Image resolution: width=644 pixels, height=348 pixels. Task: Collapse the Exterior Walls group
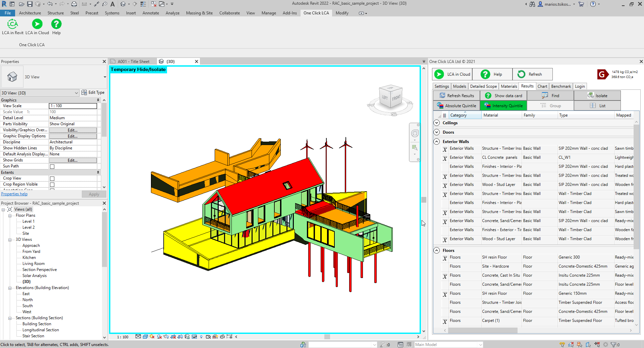[x=437, y=142]
